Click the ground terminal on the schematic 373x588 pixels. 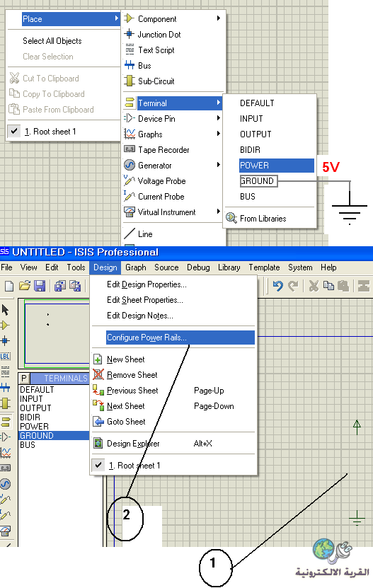[x=357, y=517]
